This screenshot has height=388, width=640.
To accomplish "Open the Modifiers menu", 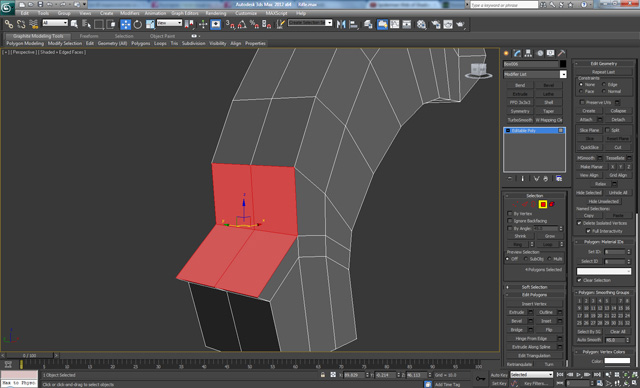I will point(130,13).
